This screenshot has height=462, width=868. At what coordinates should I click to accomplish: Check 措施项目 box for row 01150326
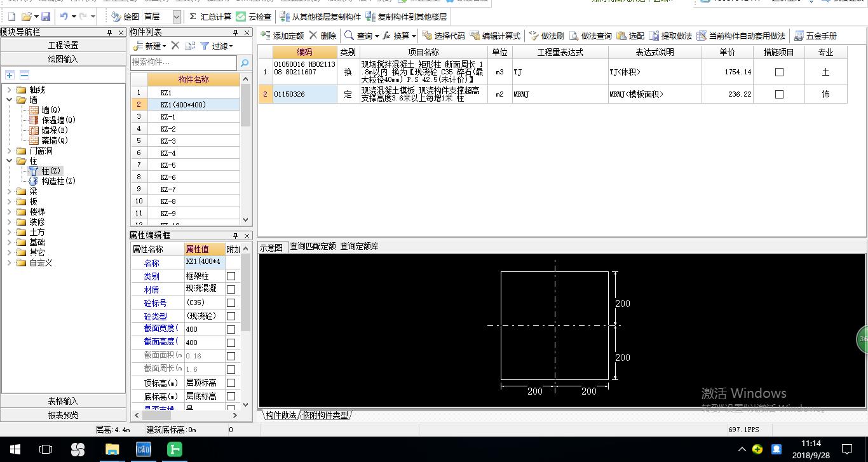coord(779,94)
